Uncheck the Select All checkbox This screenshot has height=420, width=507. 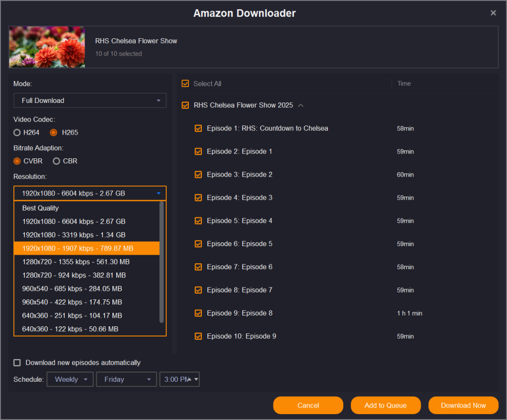[x=186, y=83]
